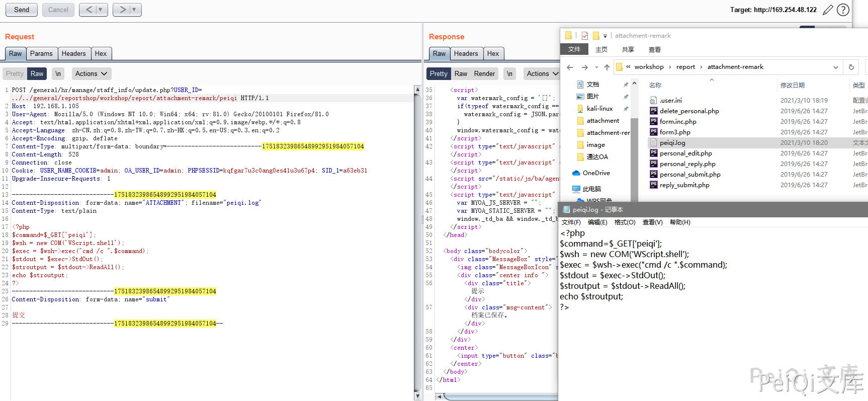868x401 pixels.
Task: Sort files by 名称 column header
Action: [655, 85]
